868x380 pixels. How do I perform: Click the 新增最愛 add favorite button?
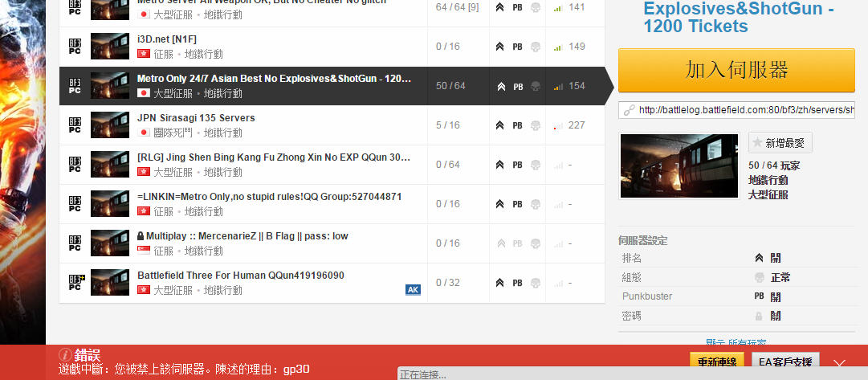click(780, 143)
